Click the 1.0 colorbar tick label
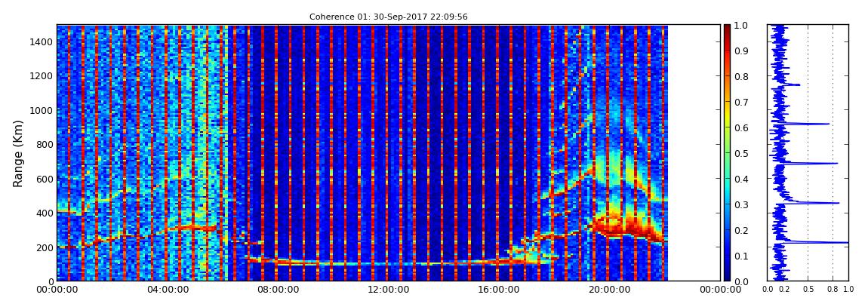868x307 pixels. pos(741,26)
